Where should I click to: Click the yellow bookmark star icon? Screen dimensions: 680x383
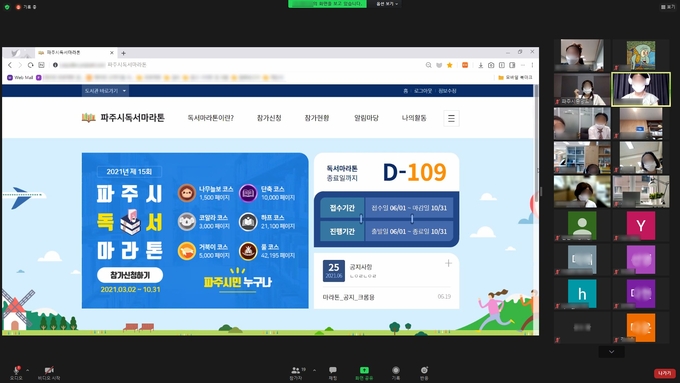click(x=450, y=65)
